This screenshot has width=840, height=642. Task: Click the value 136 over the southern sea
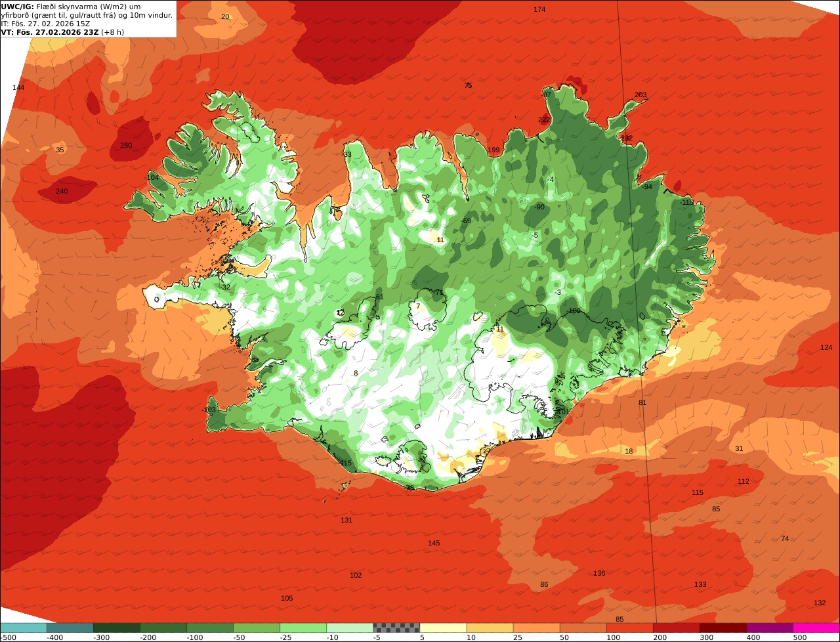(x=599, y=573)
